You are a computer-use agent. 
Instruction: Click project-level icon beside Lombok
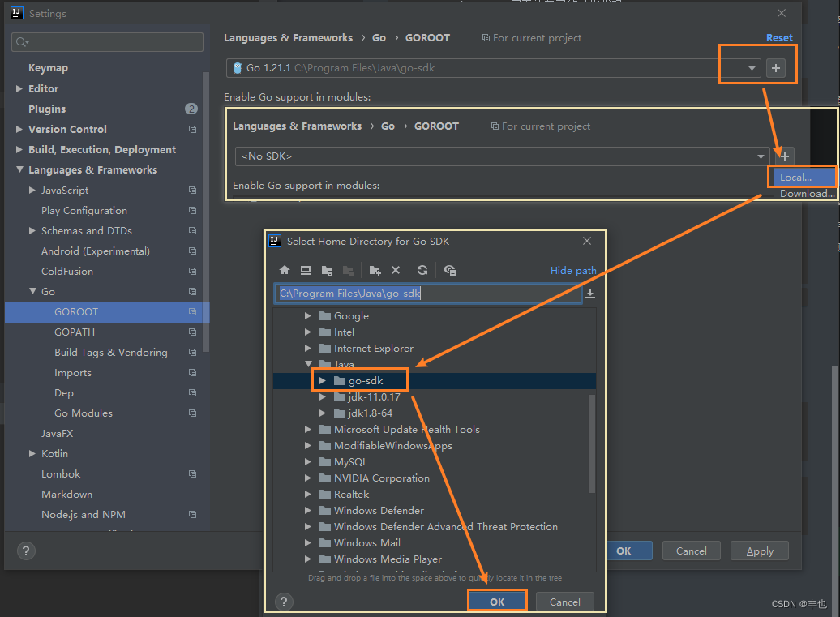[x=192, y=474]
